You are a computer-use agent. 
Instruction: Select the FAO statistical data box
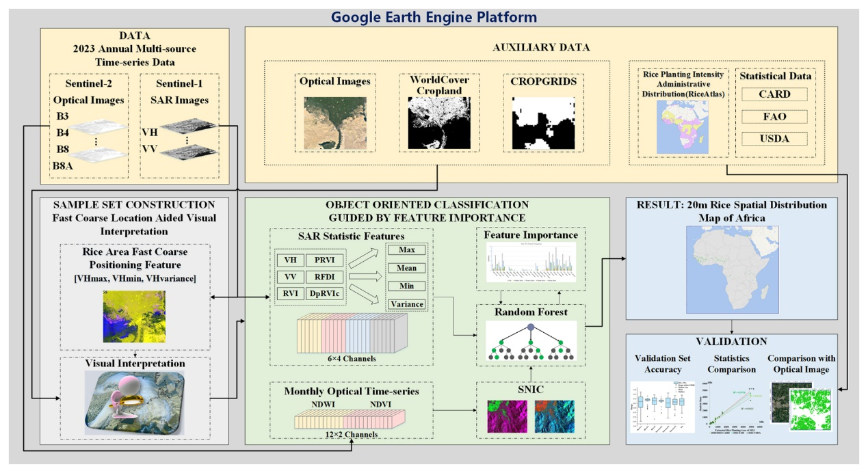click(774, 116)
